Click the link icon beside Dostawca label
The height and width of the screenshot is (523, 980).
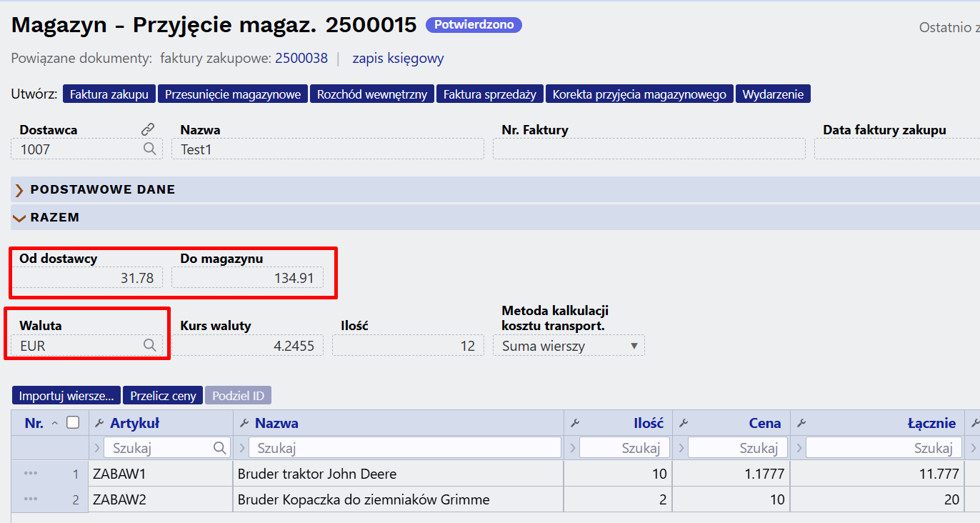tap(148, 129)
